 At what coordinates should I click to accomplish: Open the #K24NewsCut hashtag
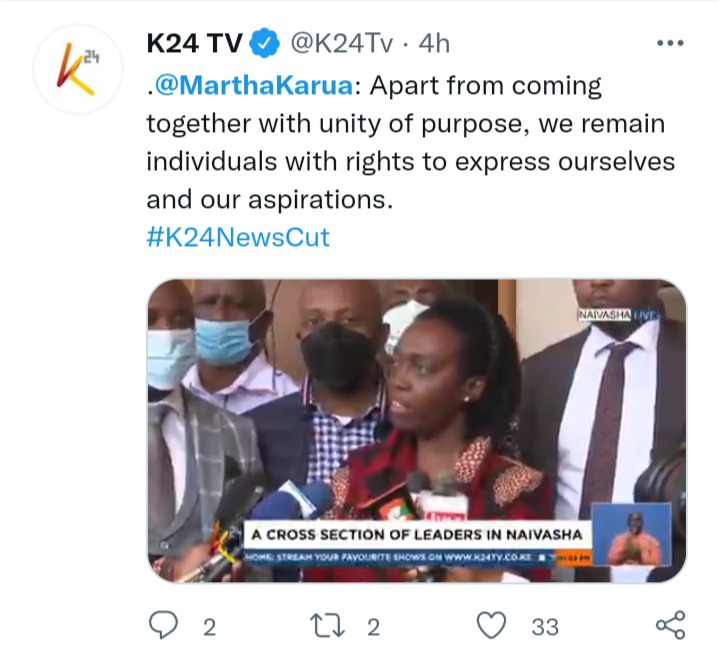tap(238, 237)
